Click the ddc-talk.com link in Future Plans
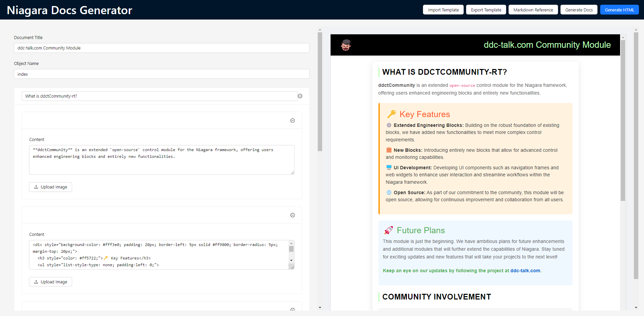Image resolution: width=644 pixels, height=316 pixels. click(525, 271)
